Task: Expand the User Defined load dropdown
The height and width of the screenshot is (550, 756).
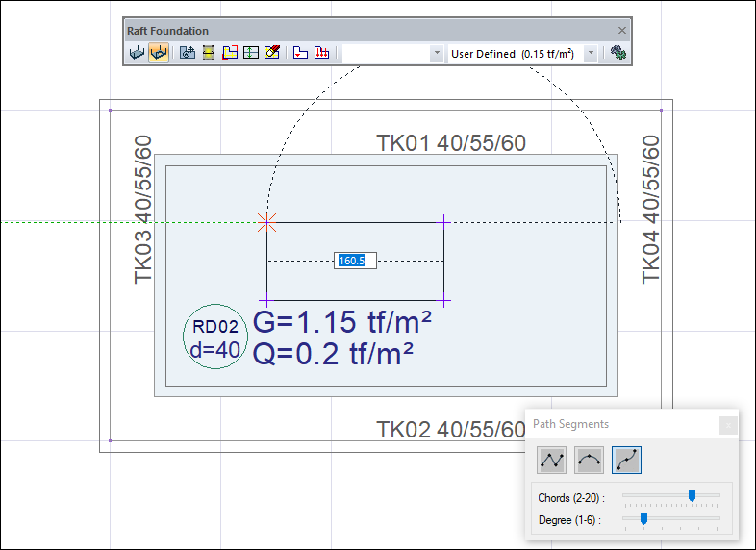Action: tap(591, 54)
